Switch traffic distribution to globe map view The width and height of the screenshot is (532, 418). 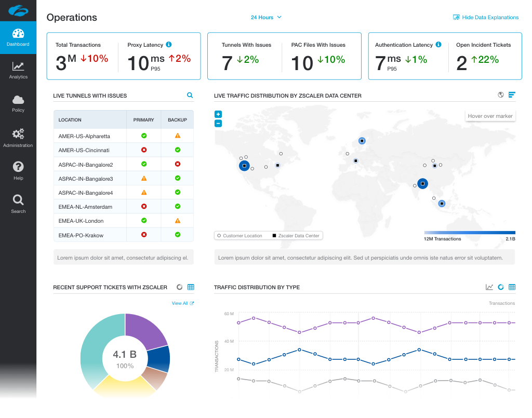pyautogui.click(x=501, y=95)
